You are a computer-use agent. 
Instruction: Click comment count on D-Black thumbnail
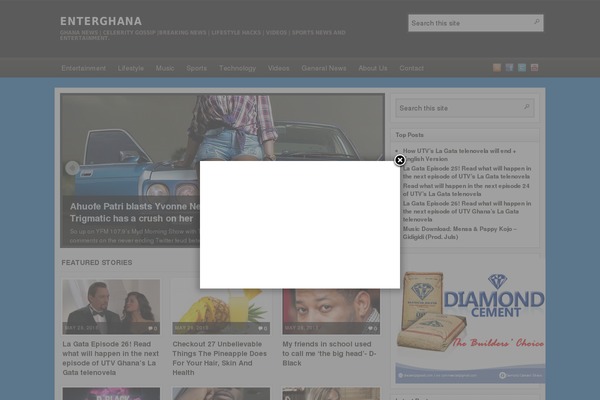pos(373,328)
